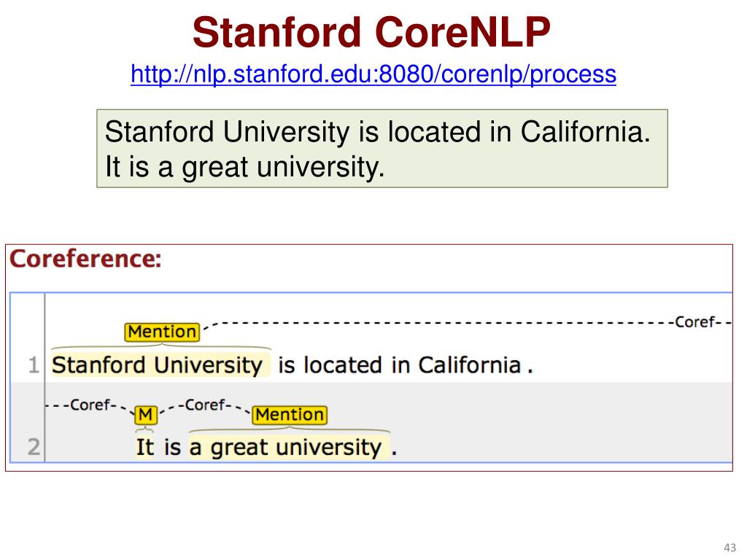Click the word California in sentence 1

coord(469,366)
